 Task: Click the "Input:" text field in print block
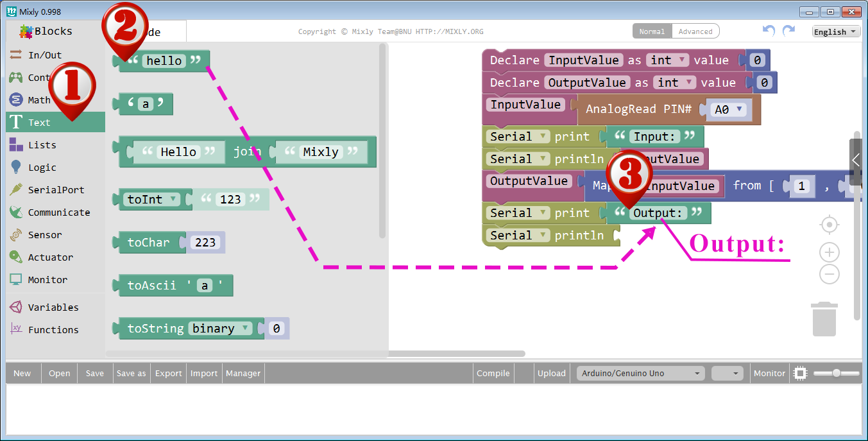654,137
